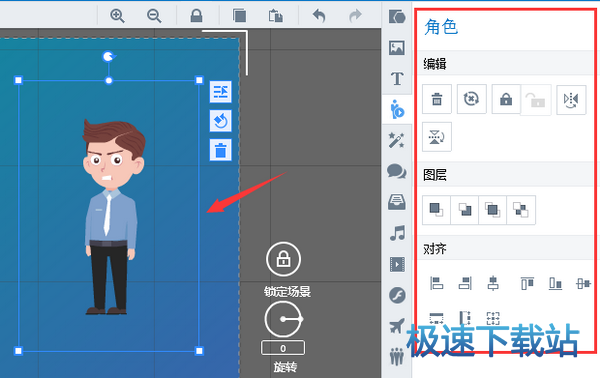
Task: Click the 对齐 section header
Action: tap(435, 249)
